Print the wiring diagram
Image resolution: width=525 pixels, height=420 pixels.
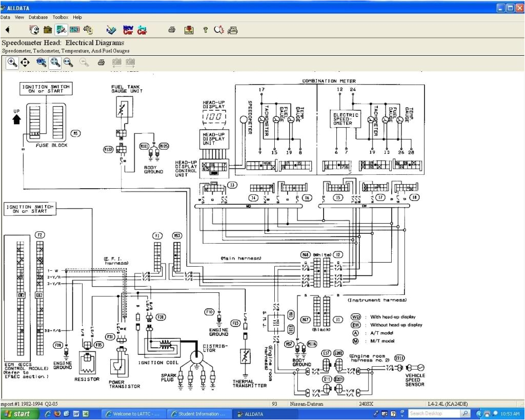(x=101, y=62)
